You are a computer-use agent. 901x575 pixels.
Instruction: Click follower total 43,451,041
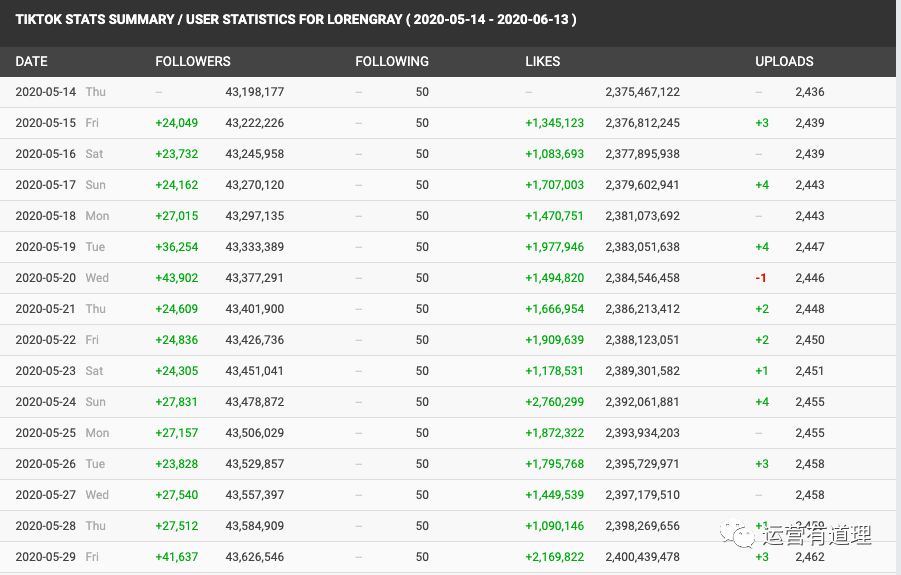coord(255,371)
